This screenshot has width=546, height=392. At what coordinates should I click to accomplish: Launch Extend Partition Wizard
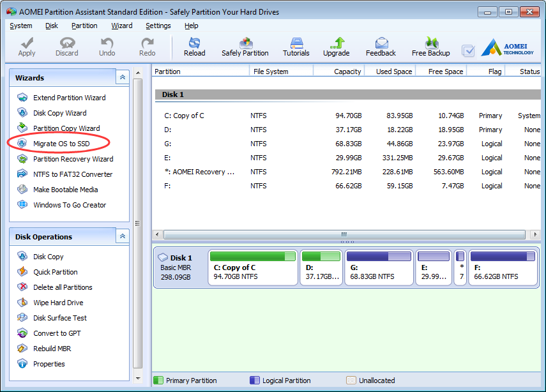point(61,98)
